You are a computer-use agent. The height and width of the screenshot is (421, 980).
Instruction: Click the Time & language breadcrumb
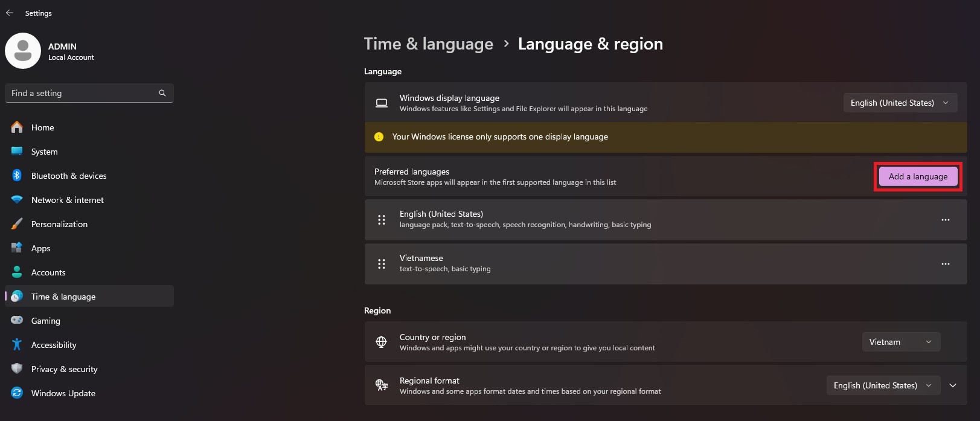point(428,44)
